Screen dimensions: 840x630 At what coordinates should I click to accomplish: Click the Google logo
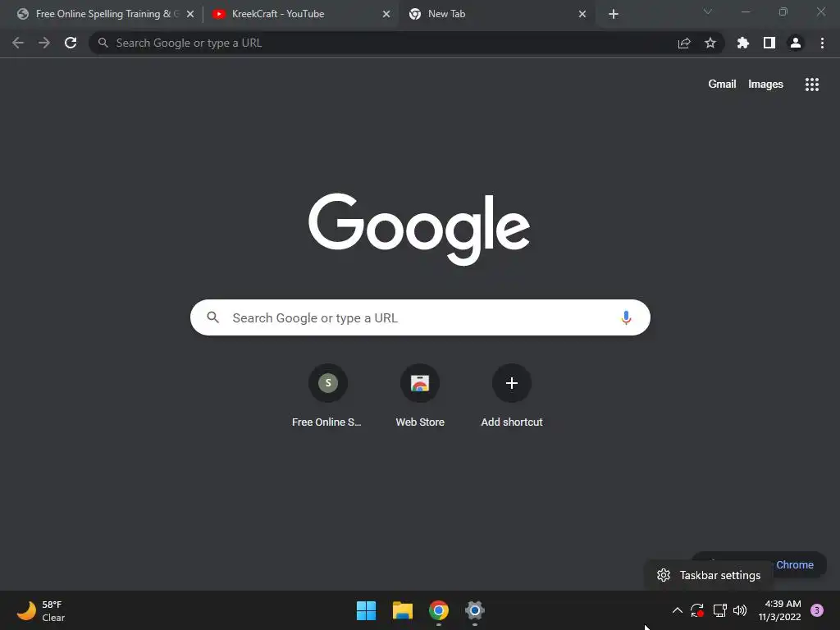419,229
